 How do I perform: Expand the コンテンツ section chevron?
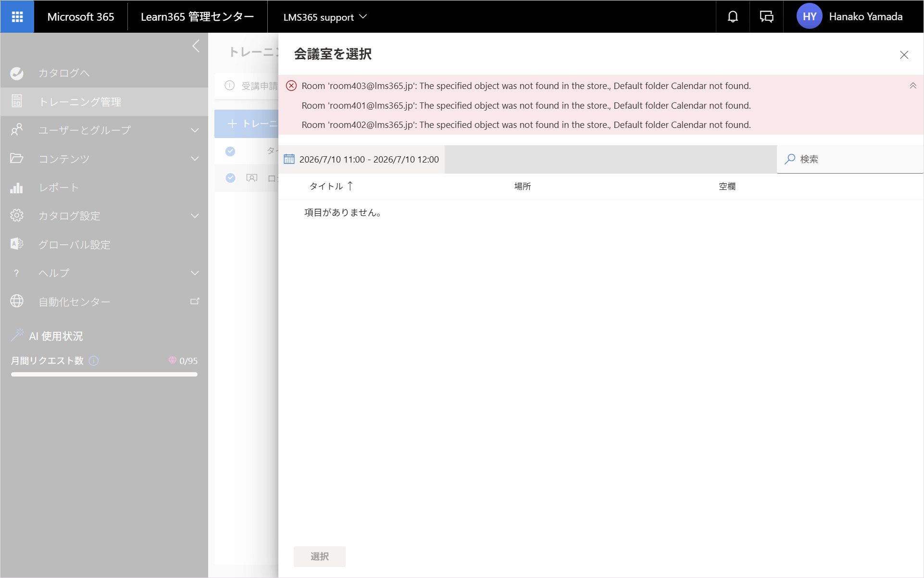[x=195, y=159]
